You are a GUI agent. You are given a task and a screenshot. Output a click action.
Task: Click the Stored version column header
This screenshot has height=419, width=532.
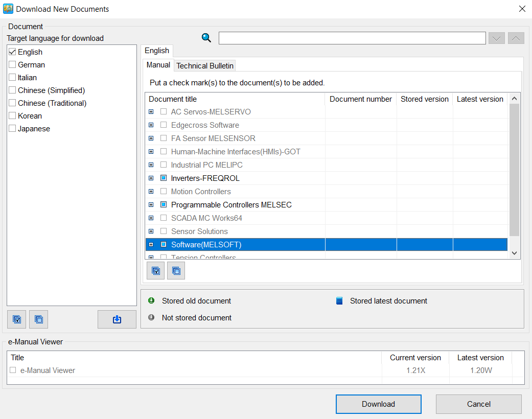click(425, 99)
